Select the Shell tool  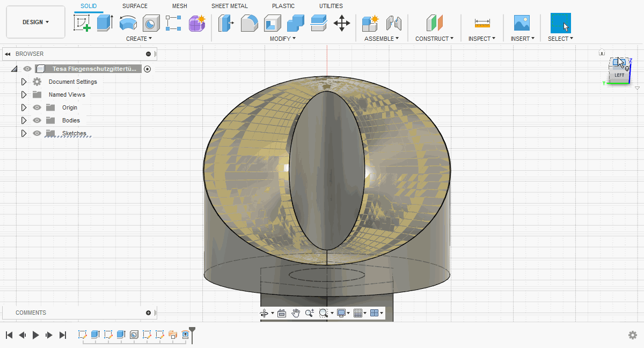(x=272, y=23)
